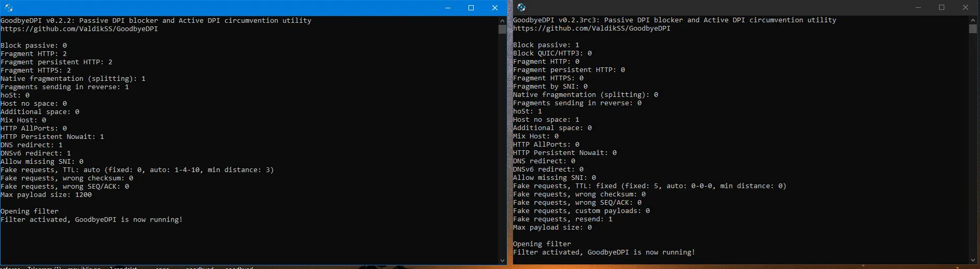Minimize the right v0.2.3rc3 console window
980x269 pixels.
click(918, 7)
